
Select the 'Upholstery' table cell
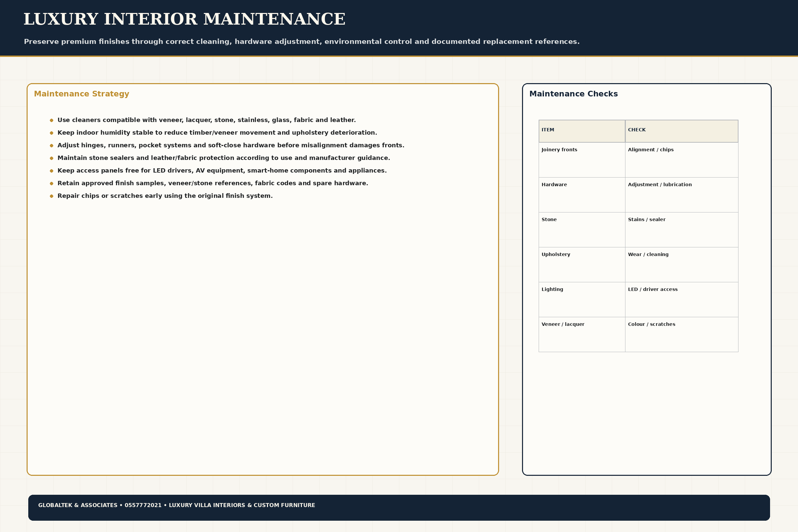pyautogui.click(x=582, y=265)
